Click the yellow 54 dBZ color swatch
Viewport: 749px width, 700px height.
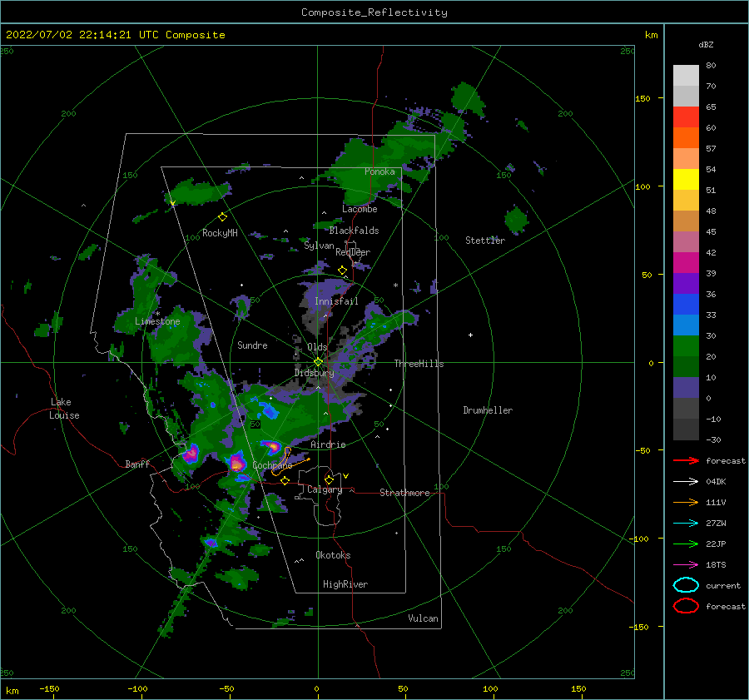686,179
